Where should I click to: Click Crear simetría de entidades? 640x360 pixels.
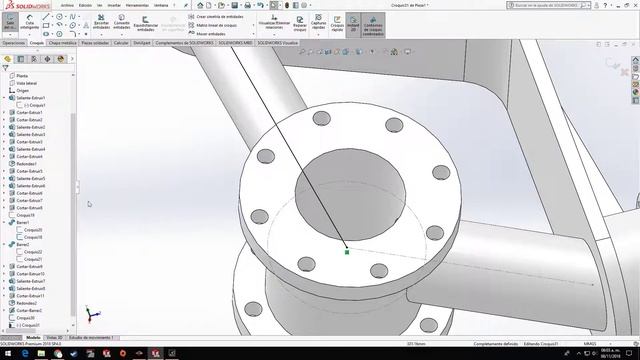(216, 17)
